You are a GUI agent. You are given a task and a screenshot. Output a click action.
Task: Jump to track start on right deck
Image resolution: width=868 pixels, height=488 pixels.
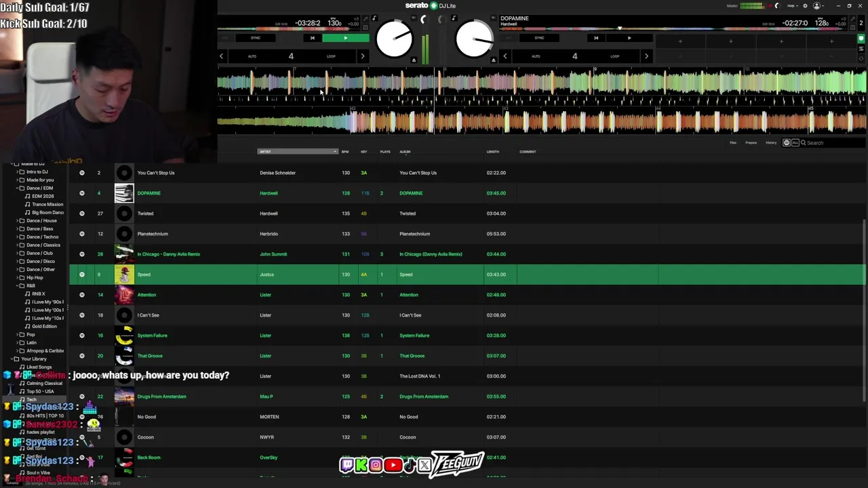point(596,38)
